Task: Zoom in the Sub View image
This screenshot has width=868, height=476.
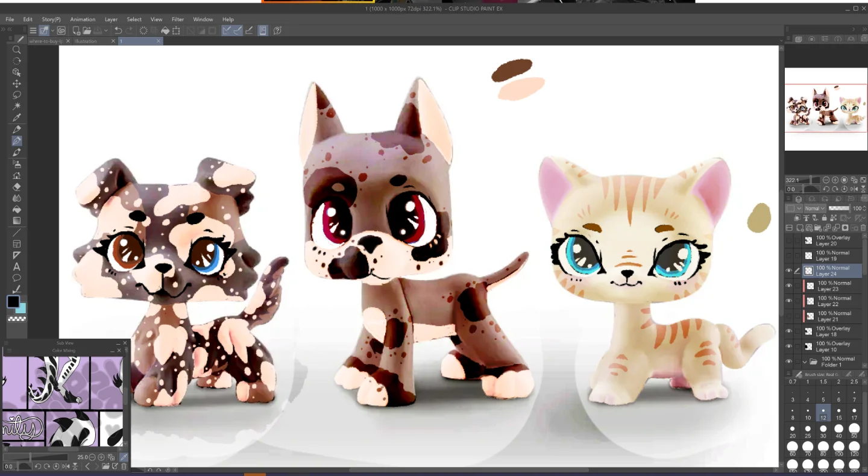Action: pos(101,457)
